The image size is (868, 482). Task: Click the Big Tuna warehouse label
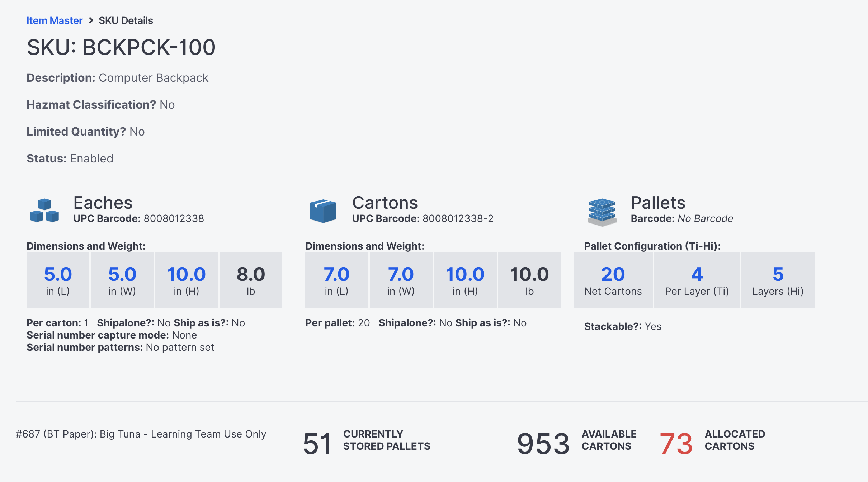[141, 434]
